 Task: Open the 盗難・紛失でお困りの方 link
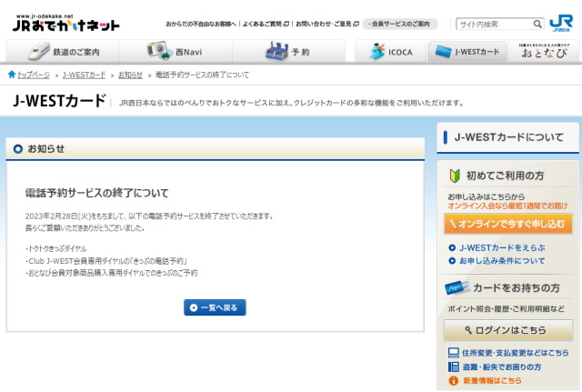click(x=502, y=367)
